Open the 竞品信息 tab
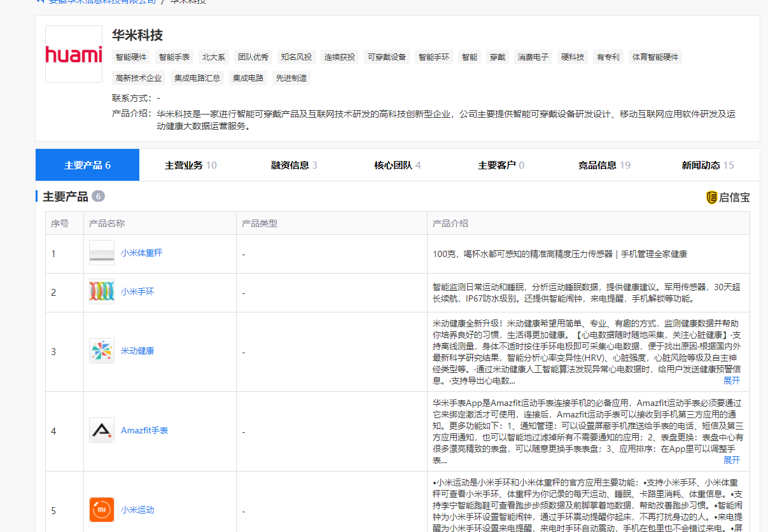 [x=604, y=165]
